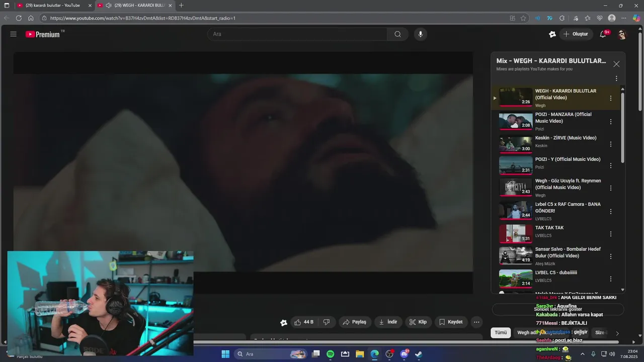Open browser Favorites list icon
Viewport: 644px width, 362px height.
click(x=588, y=18)
